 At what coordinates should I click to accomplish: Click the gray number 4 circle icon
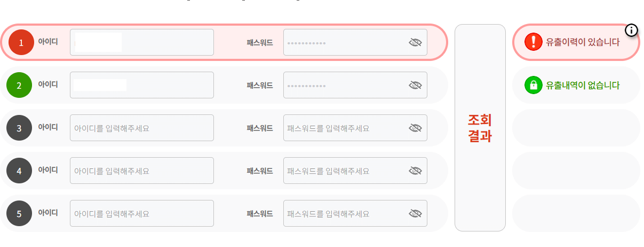19,171
